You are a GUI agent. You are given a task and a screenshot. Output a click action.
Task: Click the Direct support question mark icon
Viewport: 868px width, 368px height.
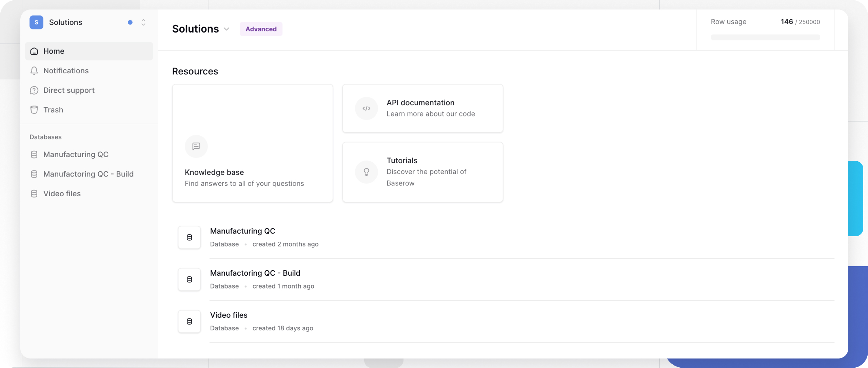coord(34,90)
